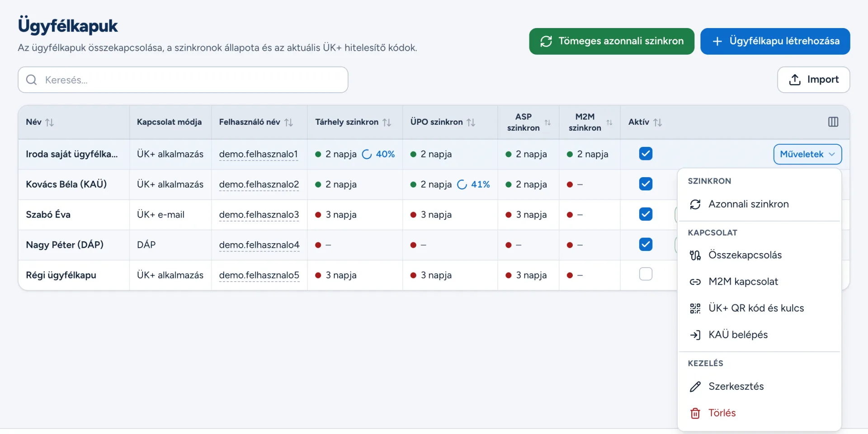This screenshot has width=868, height=434.
Task: Sort by Név column arrows icon
Action: (x=50, y=122)
